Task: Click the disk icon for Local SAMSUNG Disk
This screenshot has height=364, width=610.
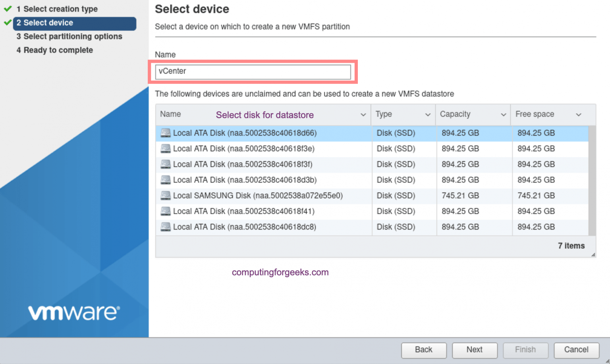Action: 166,196
